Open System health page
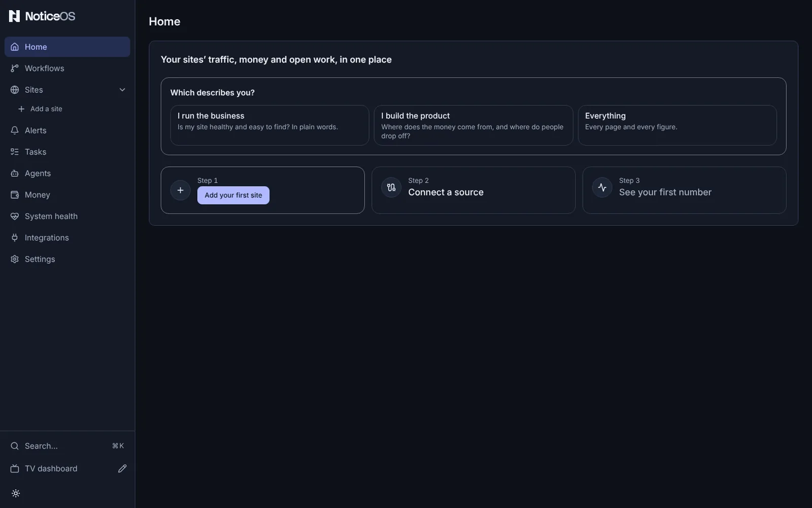The height and width of the screenshot is (508, 812). [x=67, y=216]
